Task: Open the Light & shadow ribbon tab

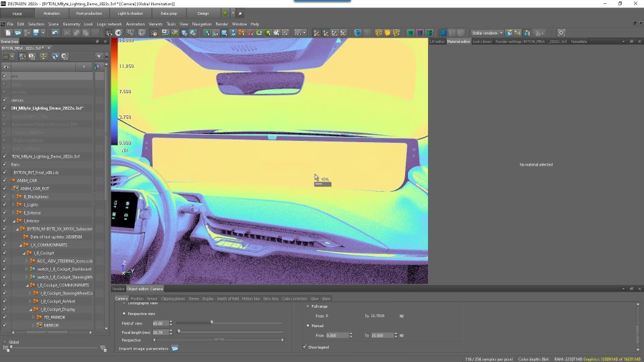Action: (129, 13)
